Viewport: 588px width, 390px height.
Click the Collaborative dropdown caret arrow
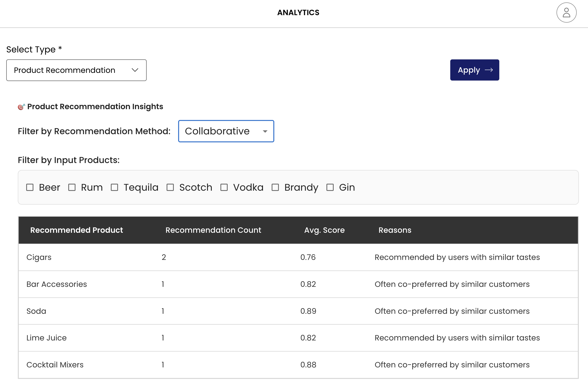pyautogui.click(x=265, y=131)
